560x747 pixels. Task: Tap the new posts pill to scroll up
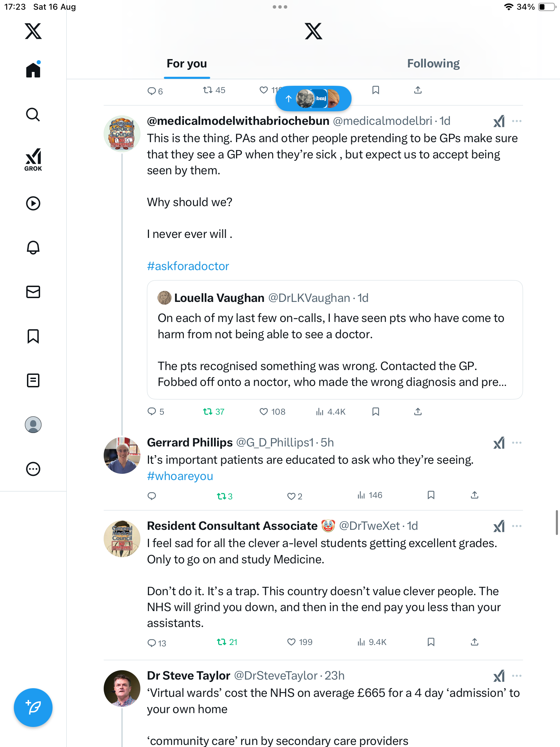click(313, 99)
